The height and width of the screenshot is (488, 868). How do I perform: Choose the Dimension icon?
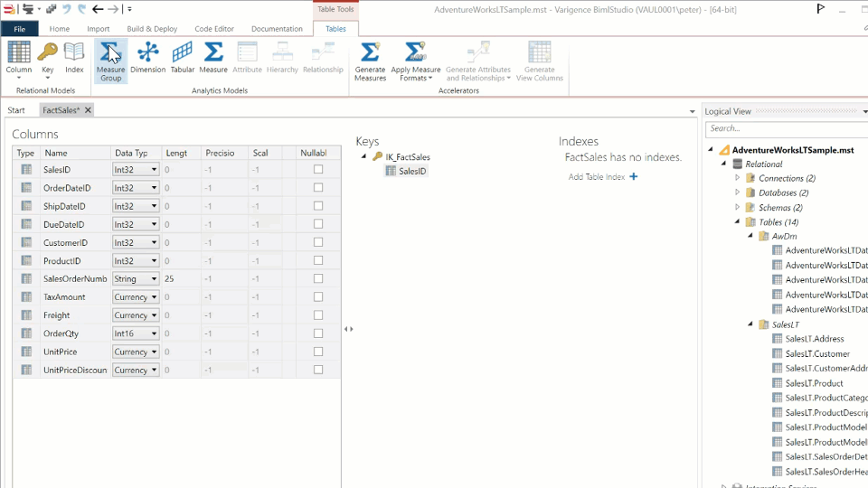click(147, 52)
